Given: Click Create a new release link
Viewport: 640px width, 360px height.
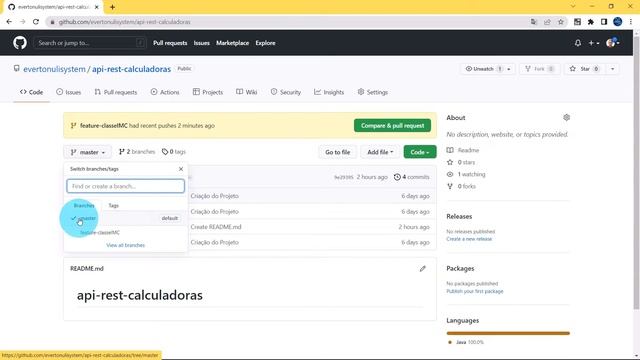Looking at the screenshot, I should [x=469, y=239].
